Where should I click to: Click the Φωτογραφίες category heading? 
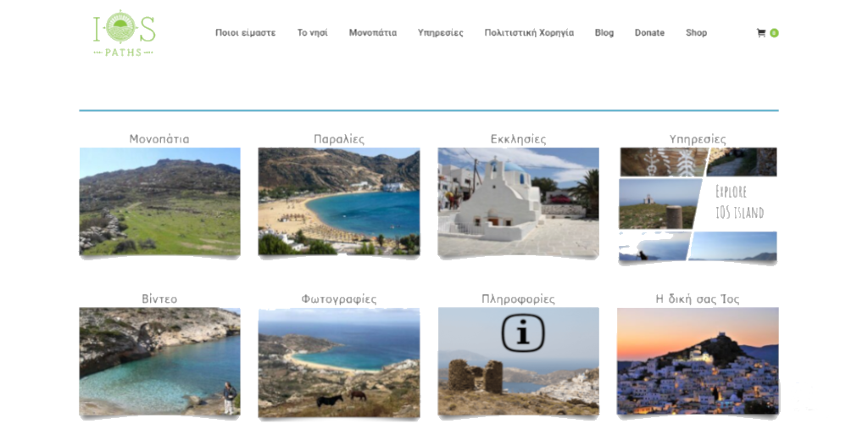coord(339,298)
